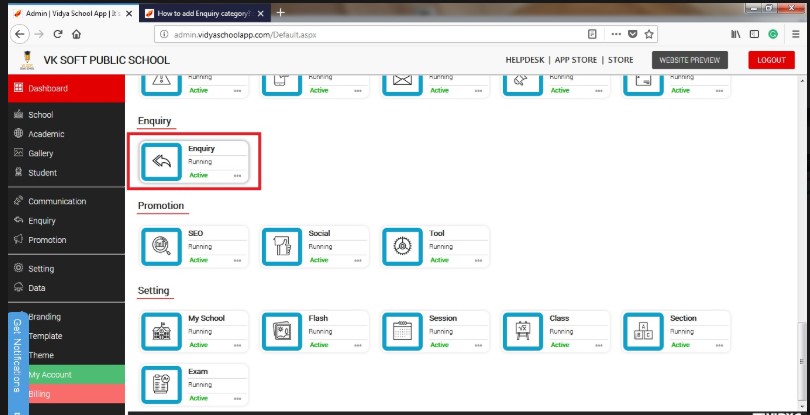Expand the three-dot menu on SEO tile
Image resolution: width=810 pixels, height=415 pixels.
(x=237, y=260)
